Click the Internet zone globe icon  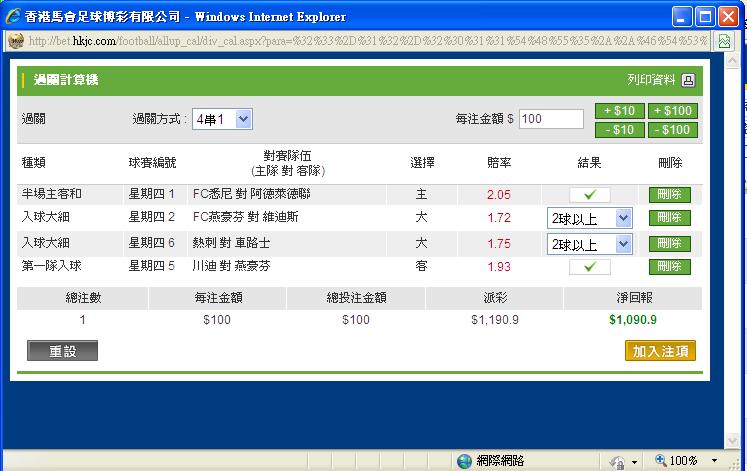coord(464,461)
